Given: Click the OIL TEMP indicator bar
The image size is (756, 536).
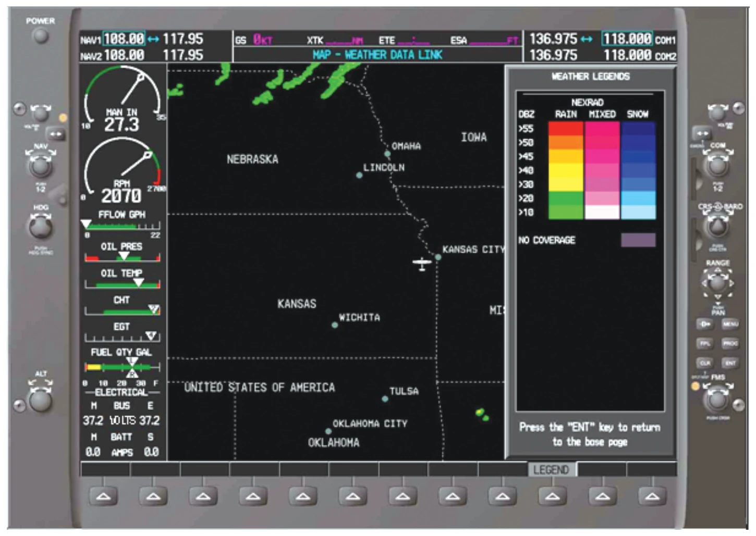Looking at the screenshot, I should pos(123,284).
